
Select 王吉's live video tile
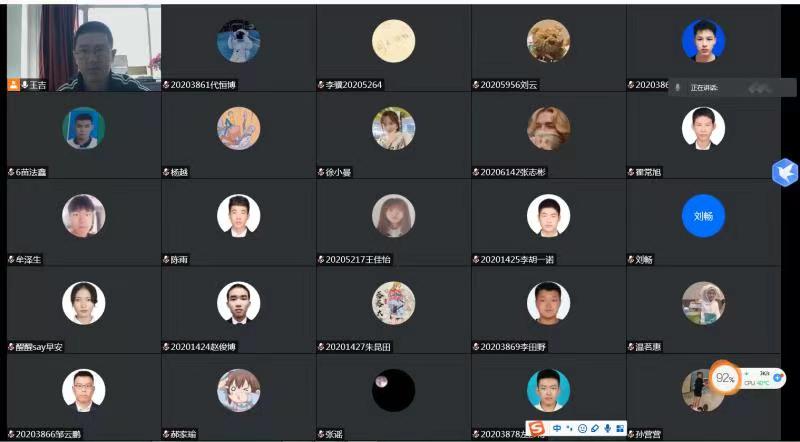[x=84, y=48]
